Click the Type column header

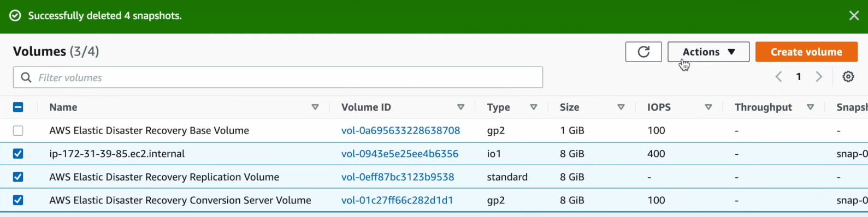tap(498, 107)
